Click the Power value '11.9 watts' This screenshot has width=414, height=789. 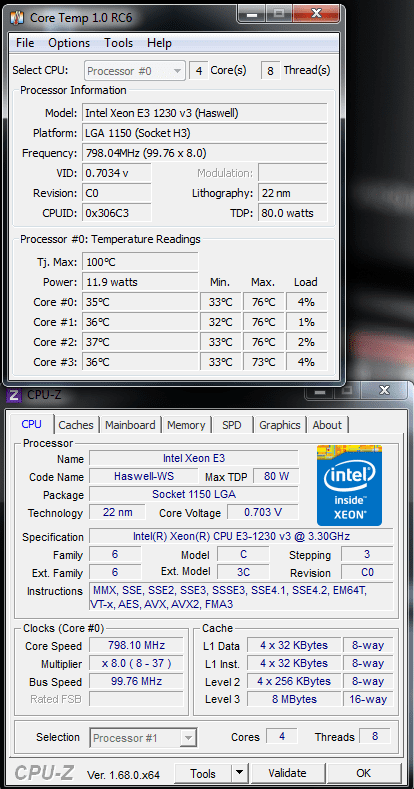tap(140, 282)
